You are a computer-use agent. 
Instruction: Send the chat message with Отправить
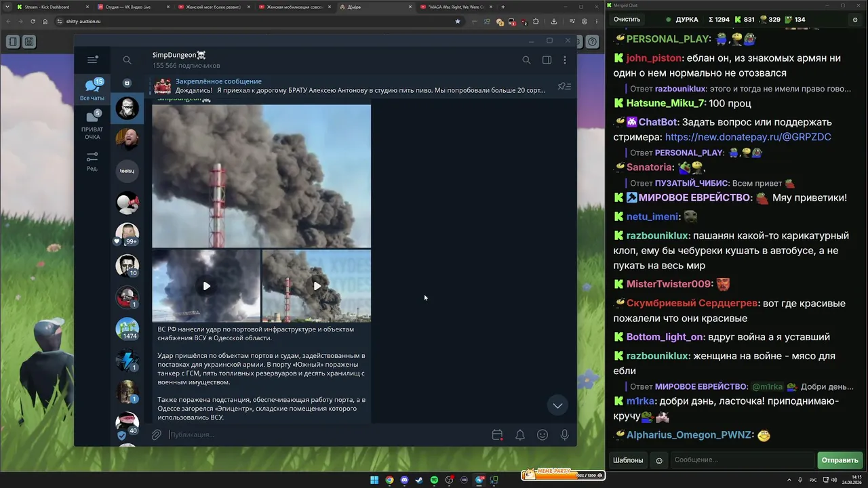click(x=840, y=460)
